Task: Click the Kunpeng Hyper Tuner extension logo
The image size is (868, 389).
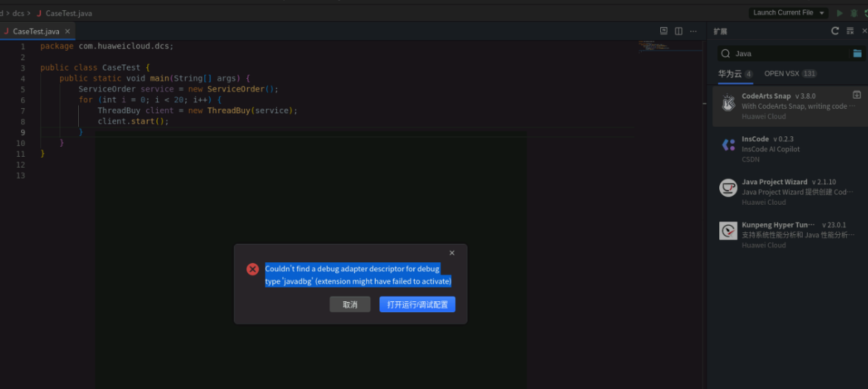Action: click(x=728, y=231)
